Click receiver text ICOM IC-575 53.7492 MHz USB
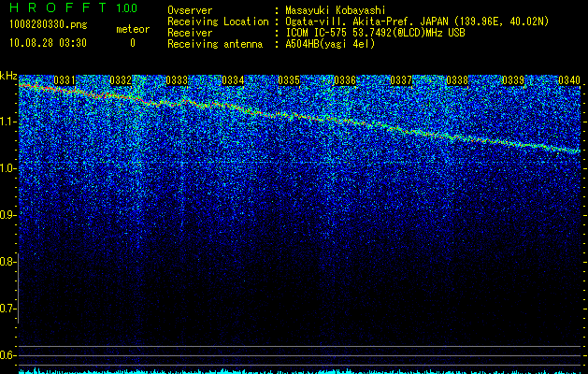This screenshot has width=588, height=374. pyautogui.click(x=375, y=33)
